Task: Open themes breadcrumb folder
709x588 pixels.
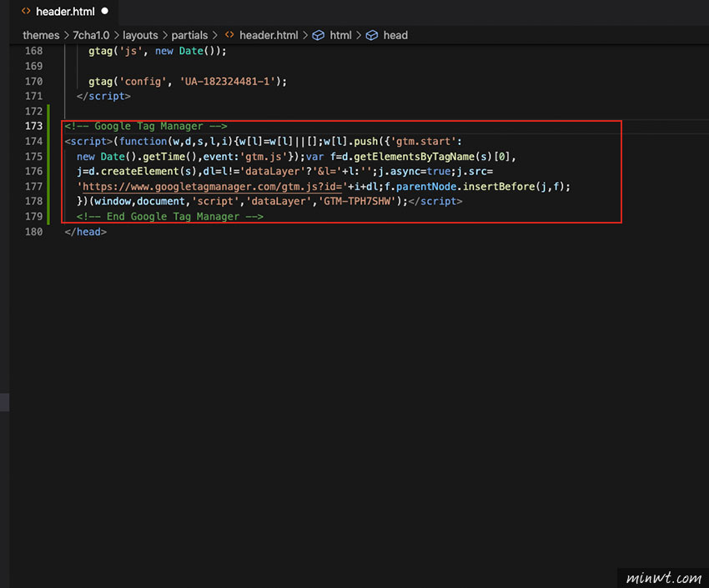Action: (x=41, y=35)
